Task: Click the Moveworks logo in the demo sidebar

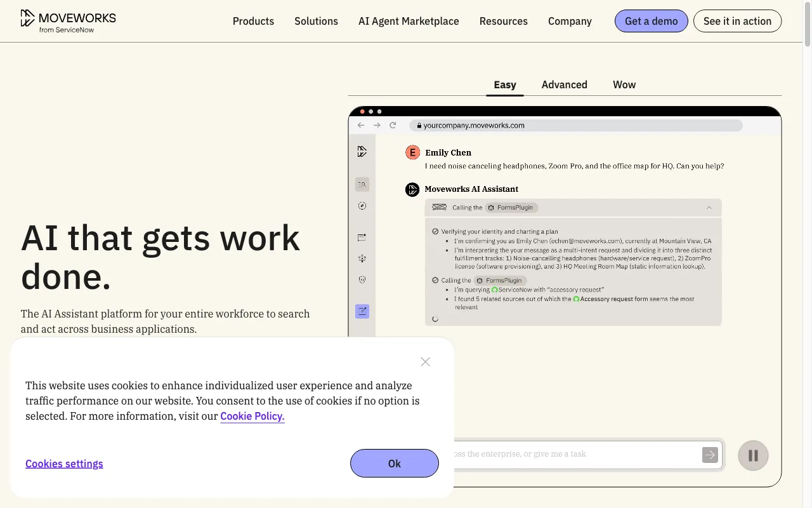Action: click(x=362, y=151)
